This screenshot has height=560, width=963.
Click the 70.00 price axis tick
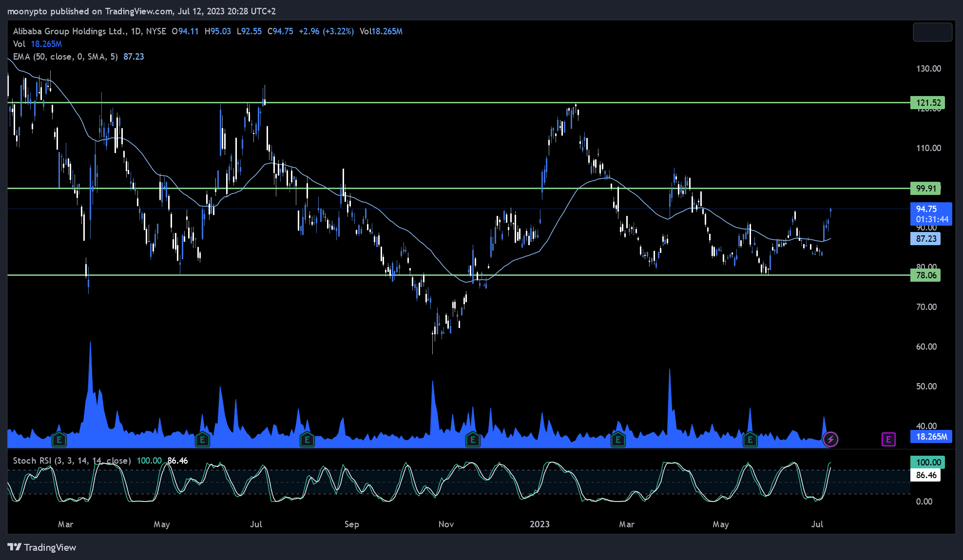926,307
